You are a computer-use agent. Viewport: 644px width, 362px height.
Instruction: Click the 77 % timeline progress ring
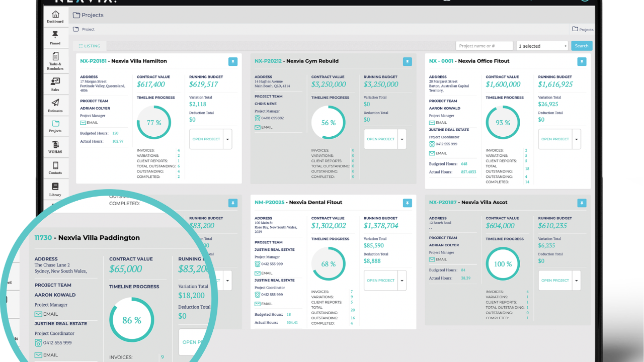(x=154, y=122)
